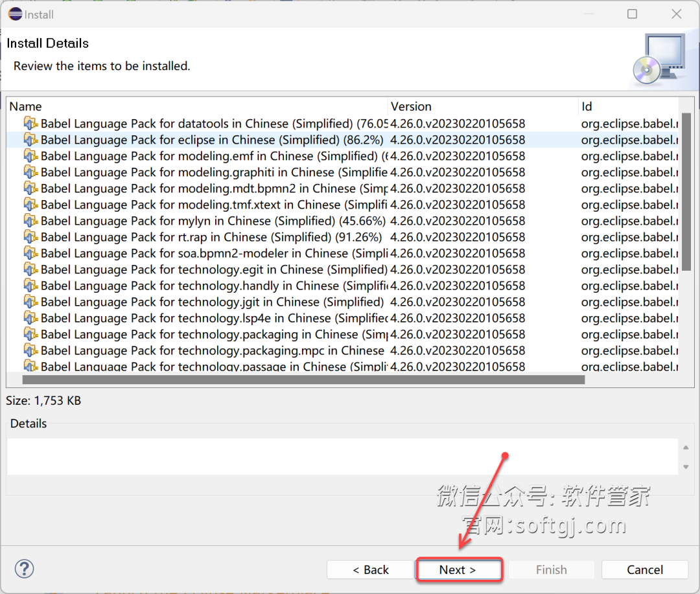
Task: Go back with the Back button
Action: 370,570
